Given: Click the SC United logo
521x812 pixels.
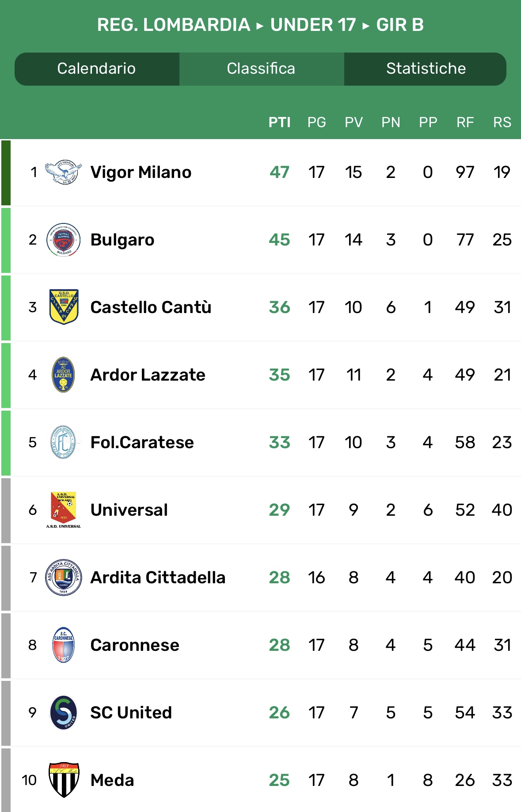Looking at the screenshot, I should [x=64, y=713].
